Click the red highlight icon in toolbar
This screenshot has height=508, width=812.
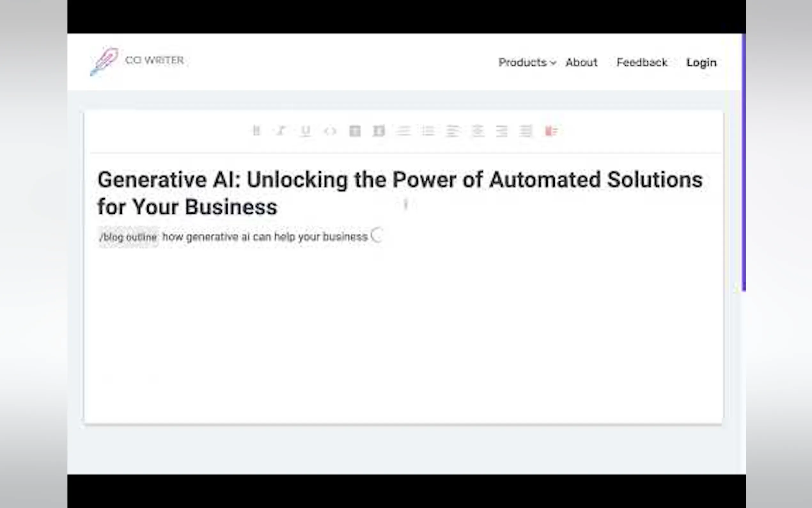coord(551,131)
